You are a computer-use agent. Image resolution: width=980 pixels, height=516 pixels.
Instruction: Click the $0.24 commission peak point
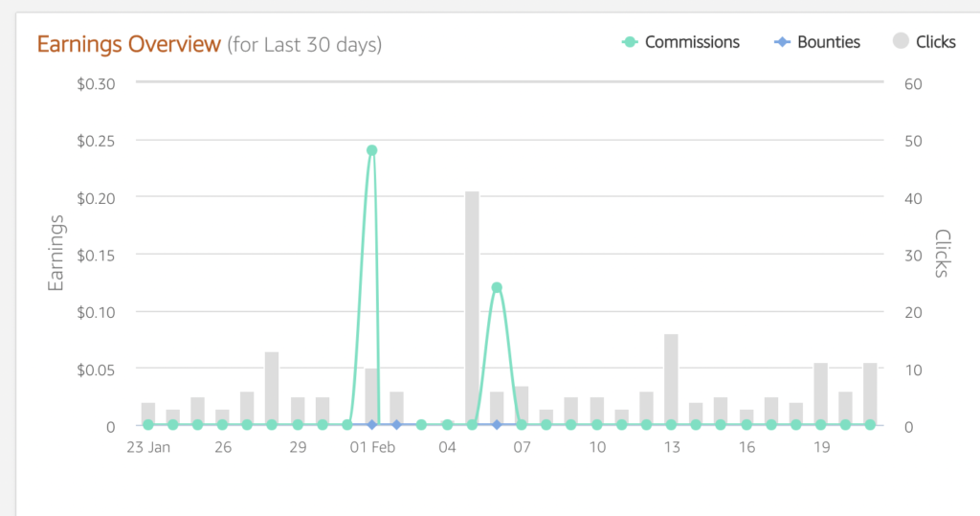(x=371, y=150)
